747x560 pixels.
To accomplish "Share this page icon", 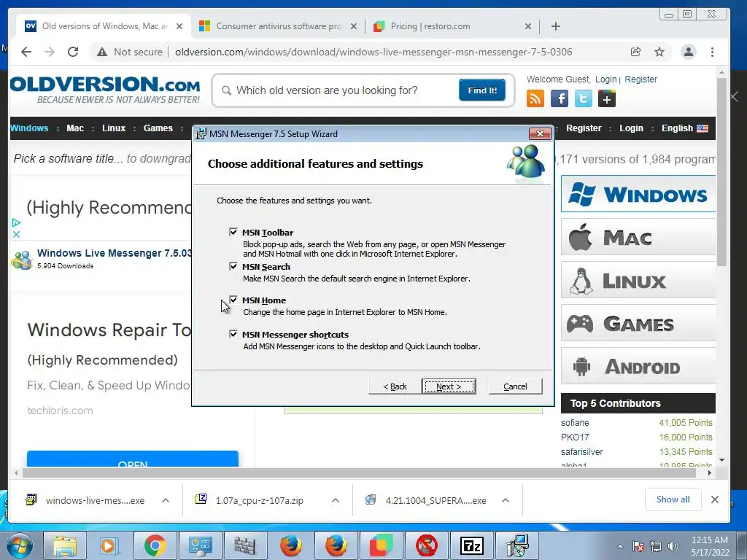I will (635, 52).
